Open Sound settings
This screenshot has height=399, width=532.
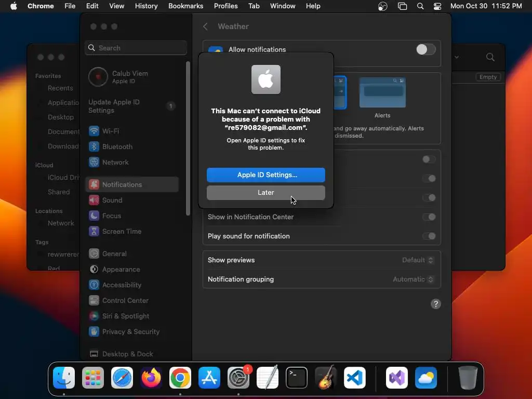click(131, 200)
